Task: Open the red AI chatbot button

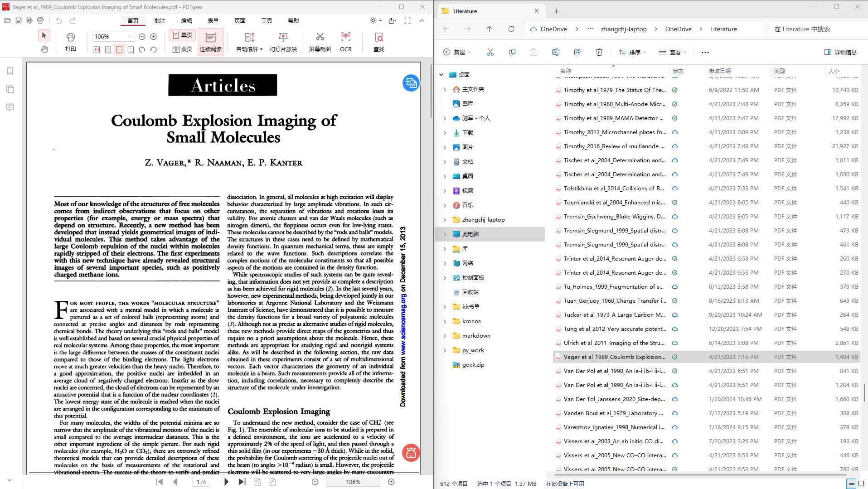Action: pyautogui.click(x=411, y=453)
